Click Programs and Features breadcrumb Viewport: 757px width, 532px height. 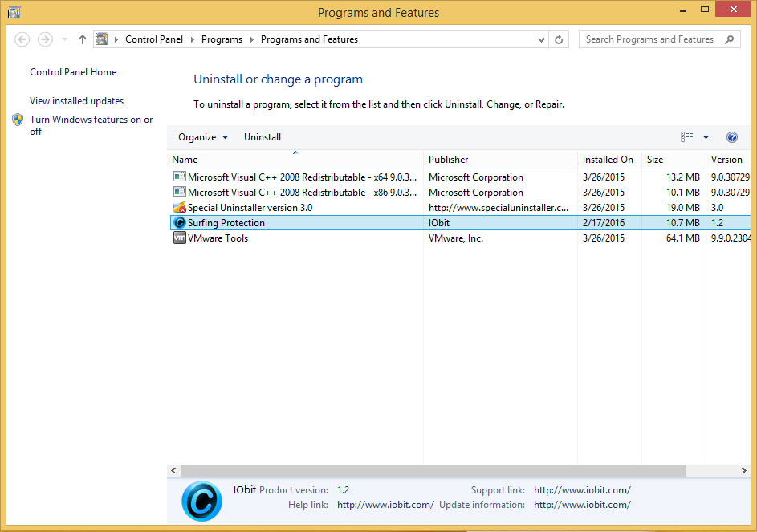tap(309, 39)
